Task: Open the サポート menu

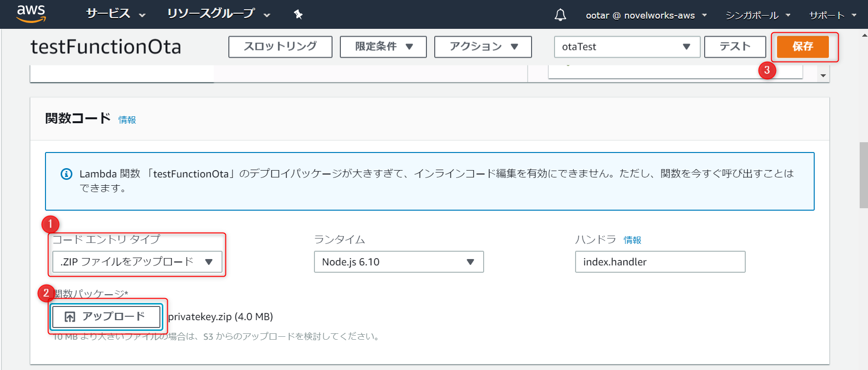Action: [833, 15]
